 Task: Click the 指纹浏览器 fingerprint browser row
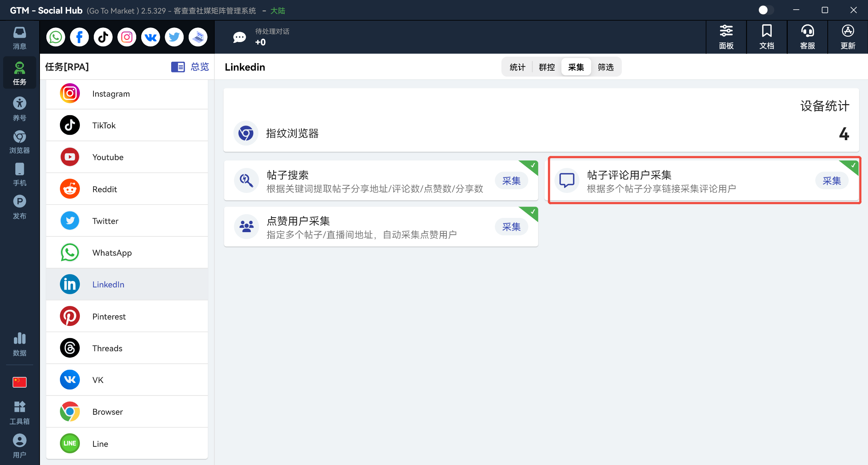pyautogui.click(x=541, y=133)
